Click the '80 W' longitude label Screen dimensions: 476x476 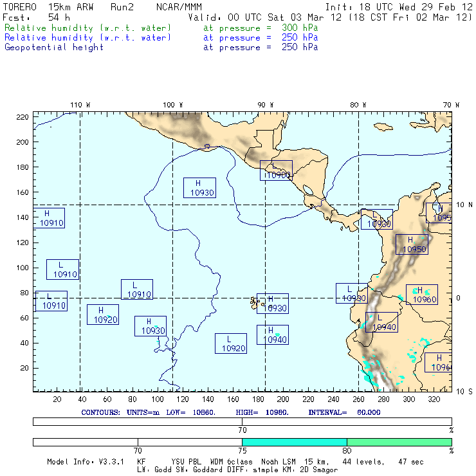pyautogui.click(x=358, y=105)
